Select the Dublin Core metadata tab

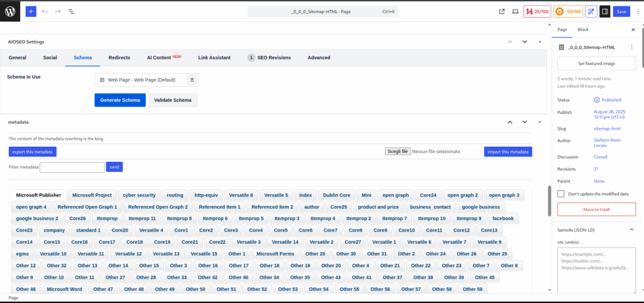(337, 195)
